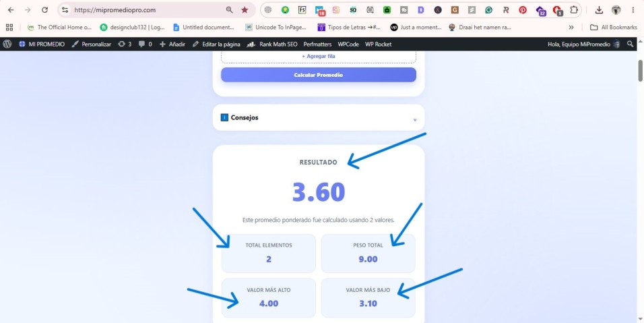Open the gray globe extension icon
The width and height of the screenshot is (644, 323).
pyautogui.click(x=268, y=10)
